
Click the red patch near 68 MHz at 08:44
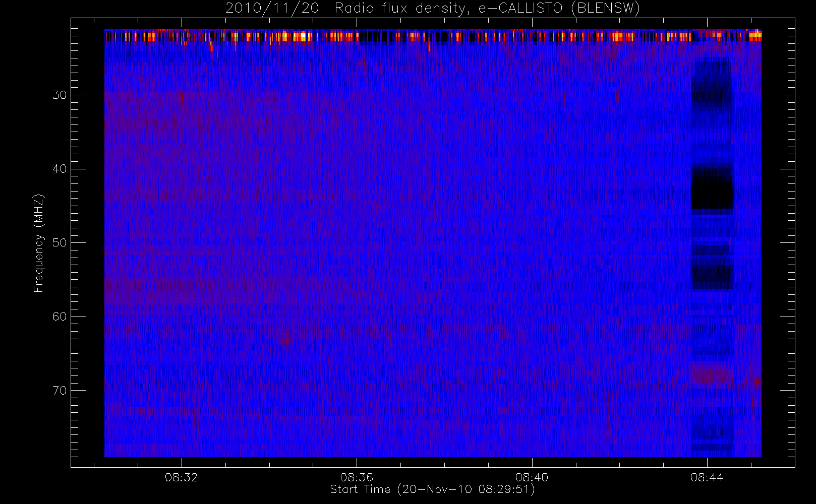pyautogui.click(x=712, y=375)
